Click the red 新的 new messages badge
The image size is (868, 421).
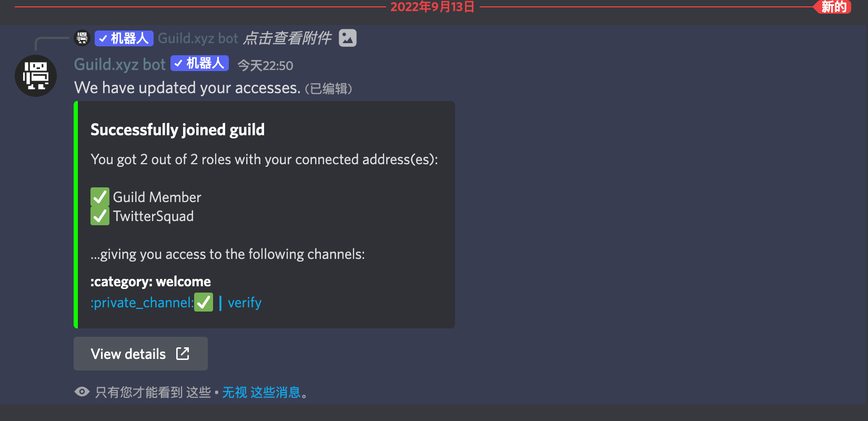833,7
